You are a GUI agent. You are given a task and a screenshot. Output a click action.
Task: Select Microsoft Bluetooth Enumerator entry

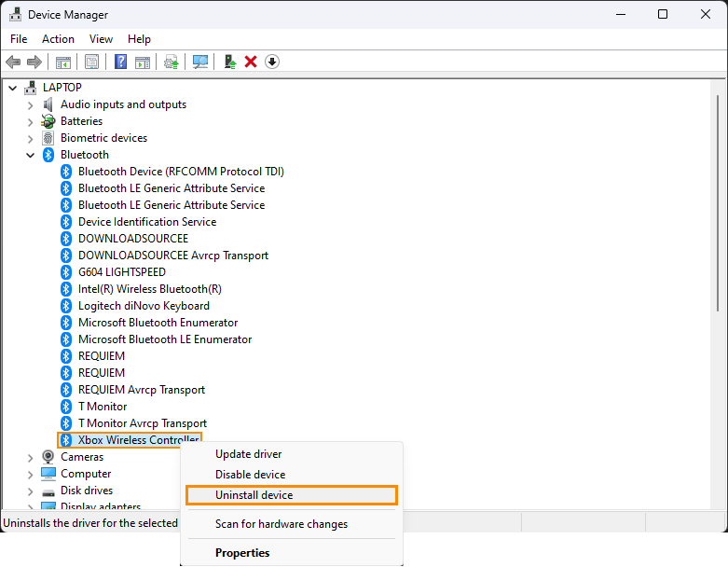click(158, 323)
